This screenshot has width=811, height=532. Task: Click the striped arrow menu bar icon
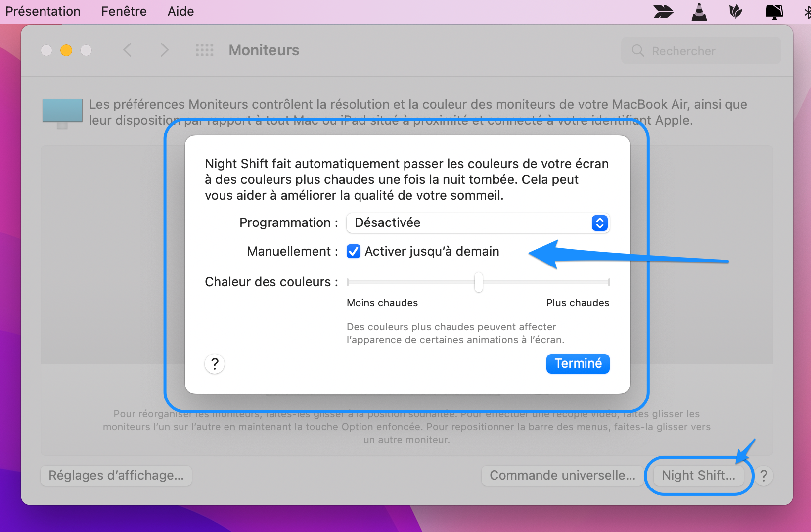(x=663, y=11)
